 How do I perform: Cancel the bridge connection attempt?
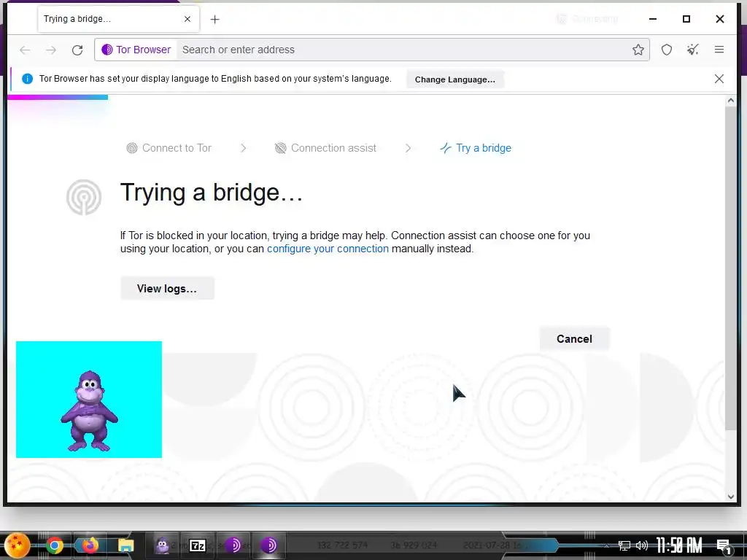pos(574,339)
